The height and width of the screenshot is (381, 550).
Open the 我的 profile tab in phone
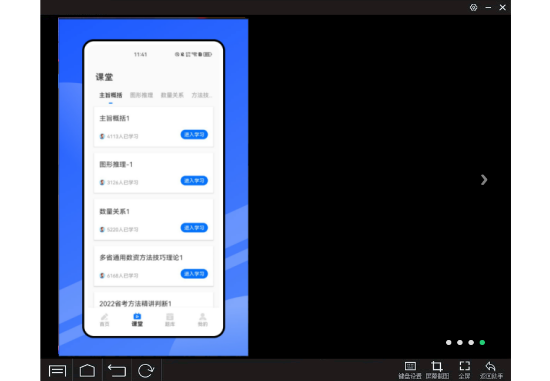coord(203,320)
